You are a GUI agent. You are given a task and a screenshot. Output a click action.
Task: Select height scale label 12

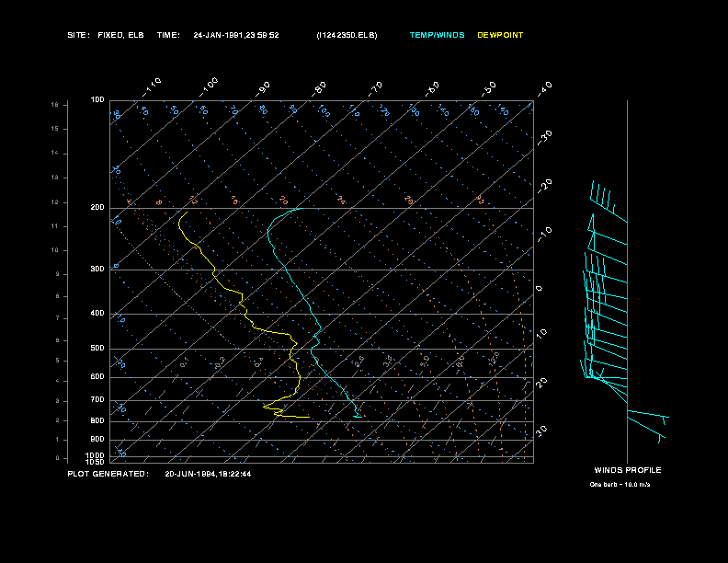pos(55,202)
